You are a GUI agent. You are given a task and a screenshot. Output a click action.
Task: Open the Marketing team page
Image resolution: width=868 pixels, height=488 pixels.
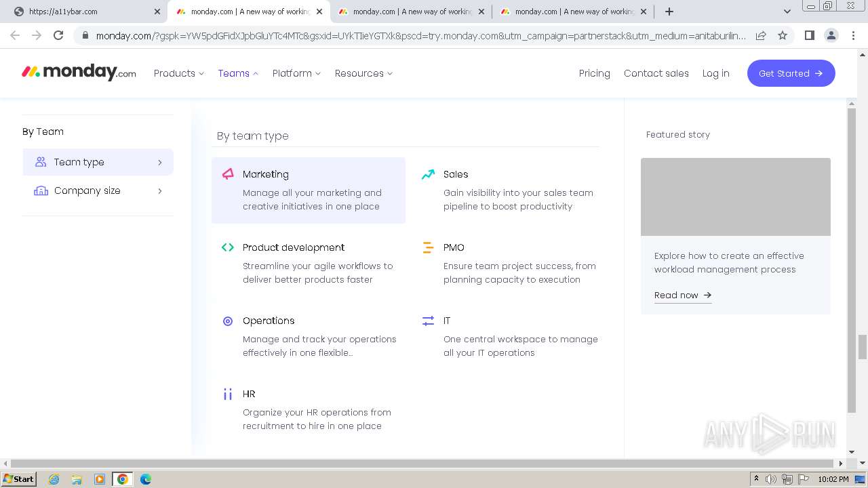[x=309, y=190]
